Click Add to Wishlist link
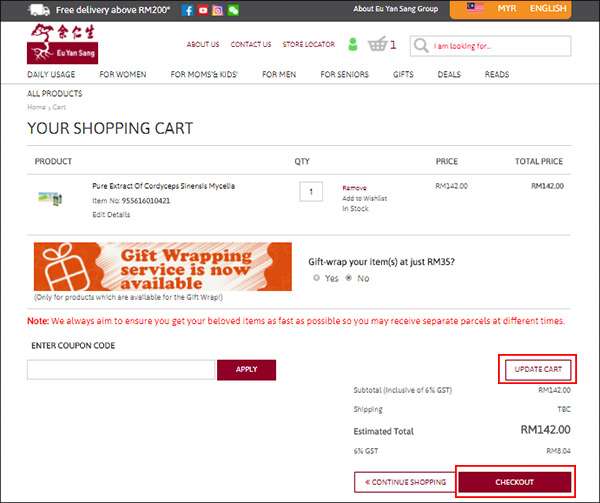The height and width of the screenshot is (503, 600). 365,199
